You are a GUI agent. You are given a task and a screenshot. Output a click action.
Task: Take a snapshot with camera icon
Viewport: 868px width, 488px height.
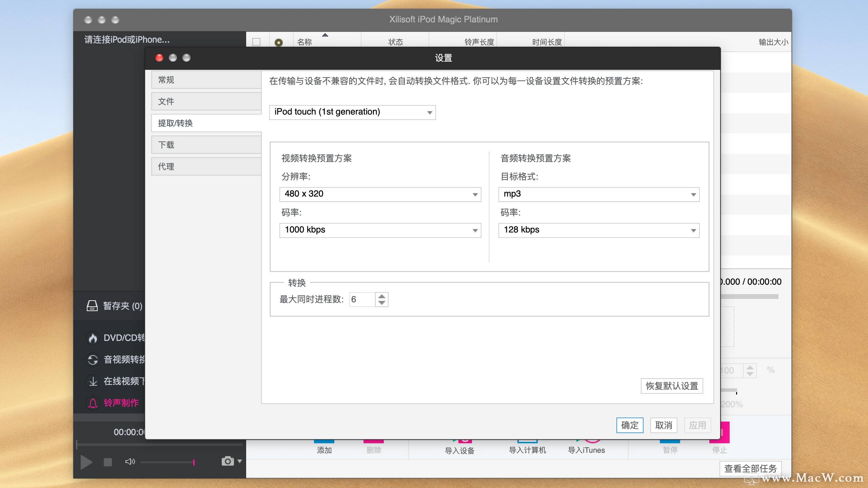click(x=228, y=461)
